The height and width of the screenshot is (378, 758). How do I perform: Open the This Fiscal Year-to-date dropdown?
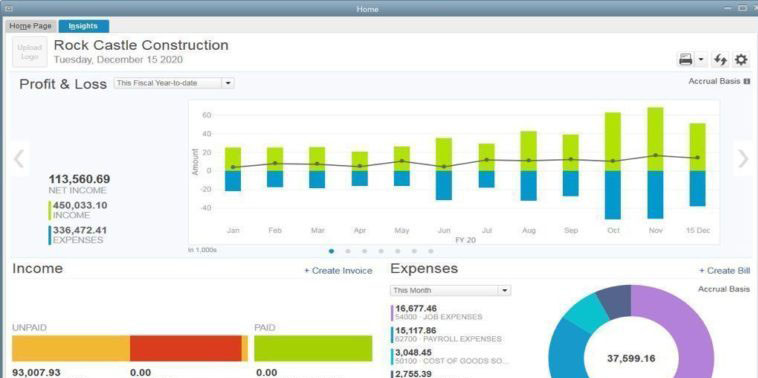coord(174,83)
